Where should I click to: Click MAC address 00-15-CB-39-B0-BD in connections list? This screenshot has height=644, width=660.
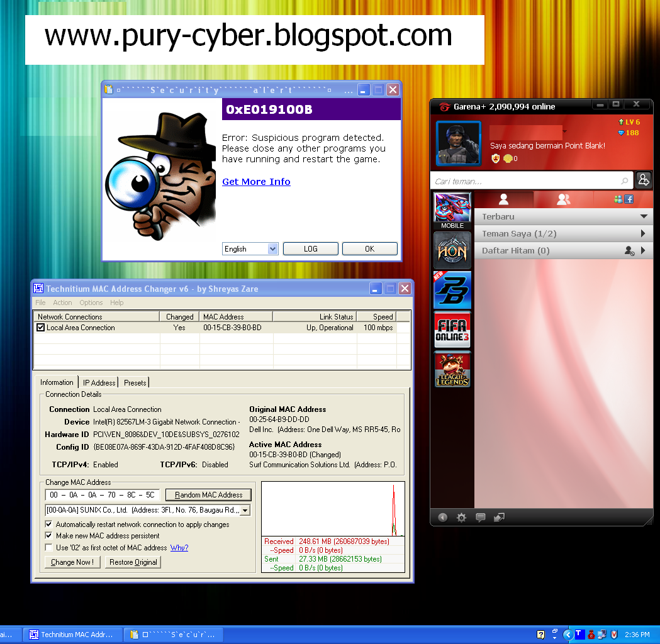[x=232, y=327]
